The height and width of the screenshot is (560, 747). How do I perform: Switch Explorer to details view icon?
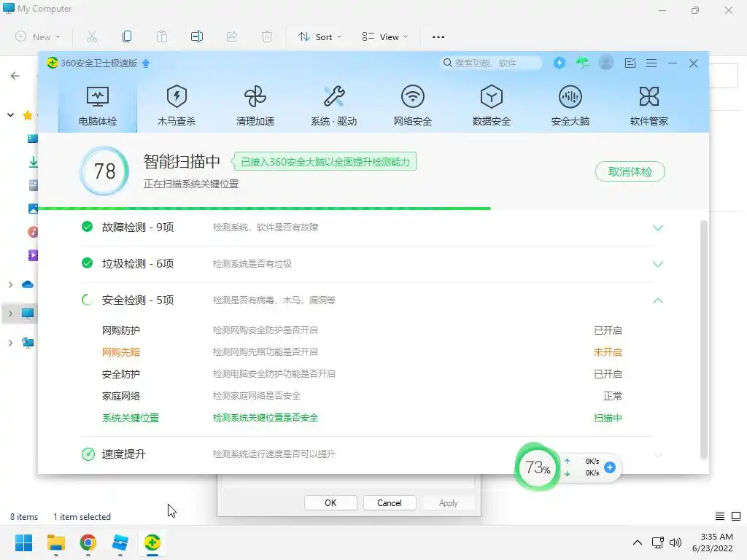tap(720, 516)
